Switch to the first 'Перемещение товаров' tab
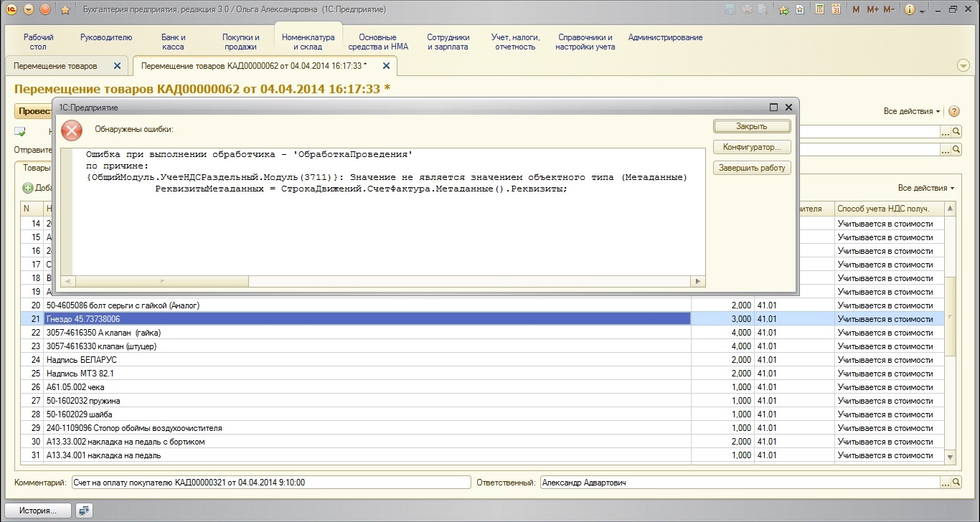The width and height of the screenshot is (980, 522). click(56, 66)
